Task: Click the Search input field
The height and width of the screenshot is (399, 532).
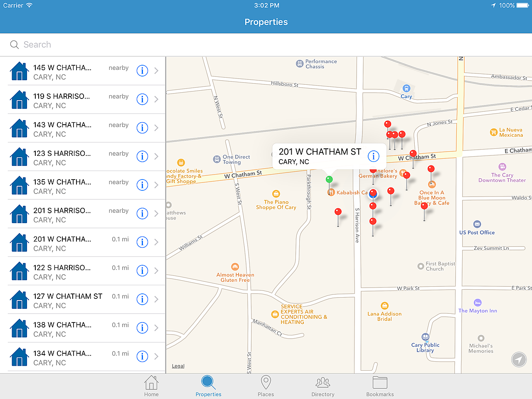Action: click(x=266, y=45)
